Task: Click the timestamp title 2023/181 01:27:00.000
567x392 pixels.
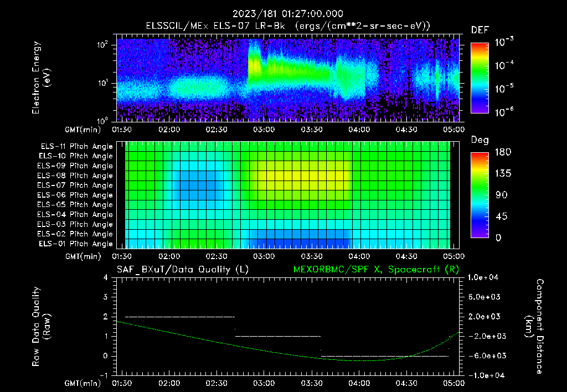Action: click(x=287, y=14)
